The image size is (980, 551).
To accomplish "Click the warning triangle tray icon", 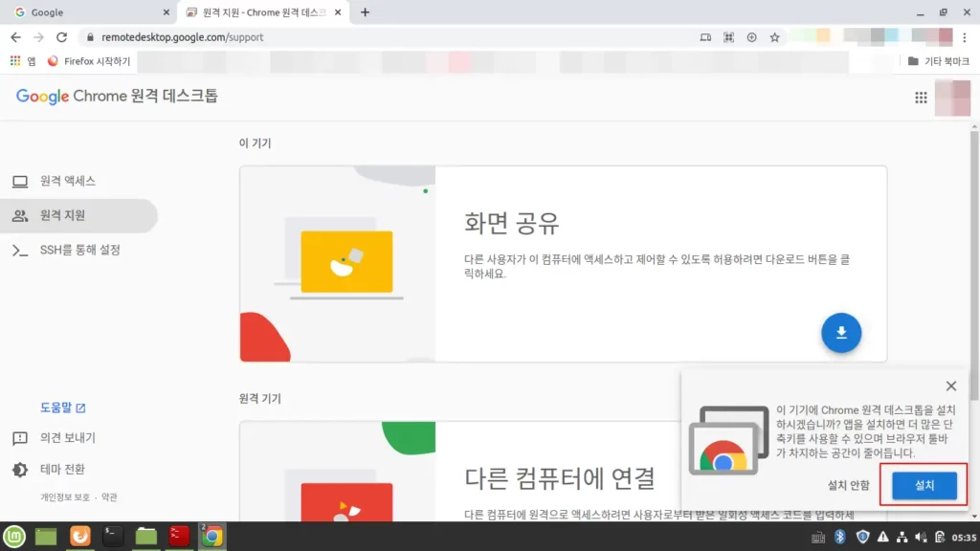I will point(882,537).
